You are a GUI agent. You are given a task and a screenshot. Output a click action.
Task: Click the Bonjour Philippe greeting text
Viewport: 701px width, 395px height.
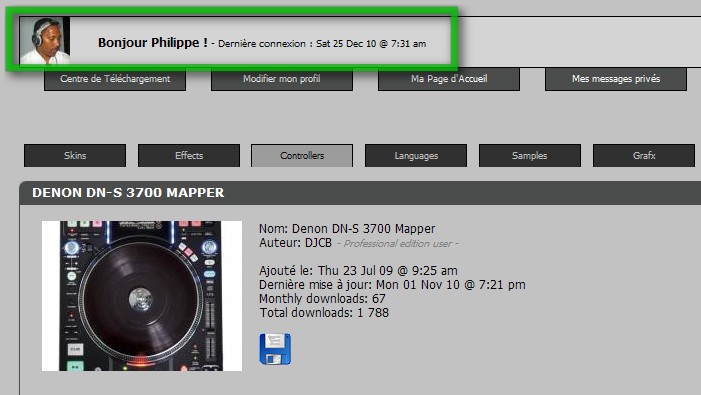point(153,42)
